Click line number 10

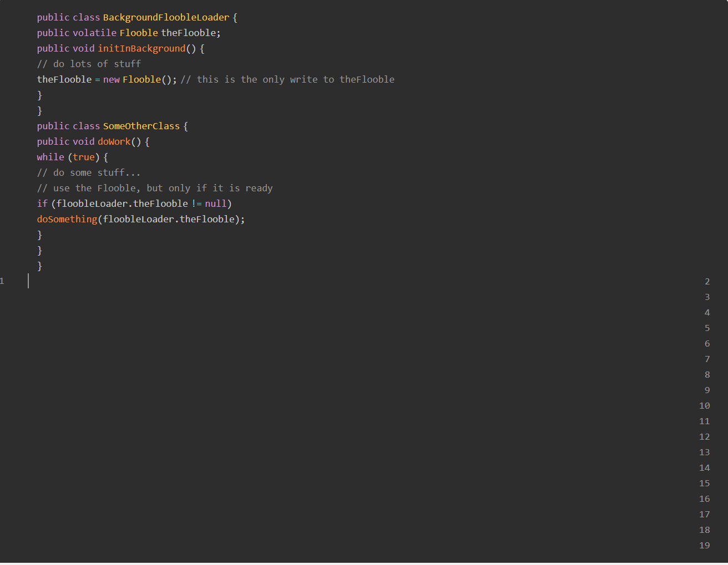coord(705,405)
